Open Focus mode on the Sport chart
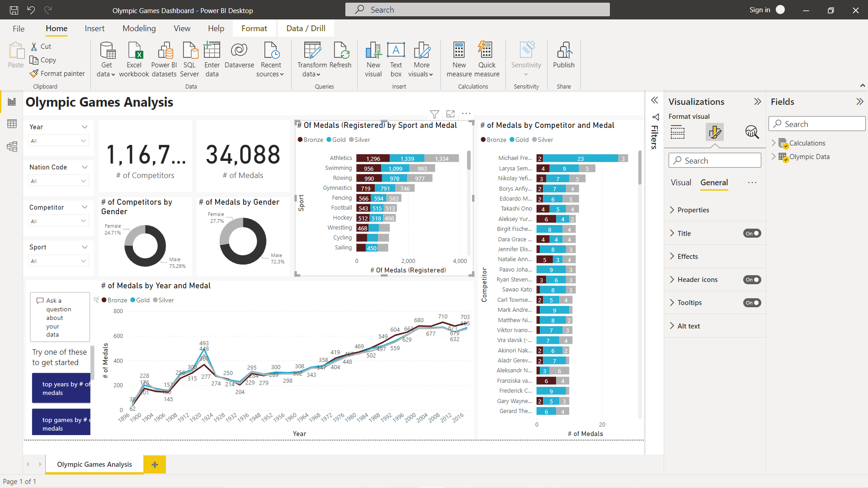Image resolution: width=868 pixels, height=488 pixels. click(450, 114)
